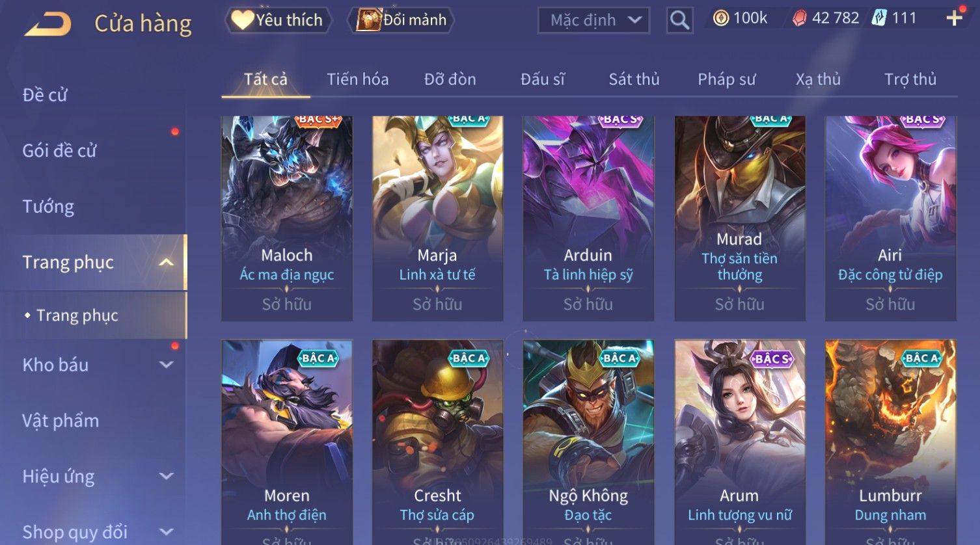Open Gói đề cử in the sidebar

pyautogui.click(x=59, y=151)
